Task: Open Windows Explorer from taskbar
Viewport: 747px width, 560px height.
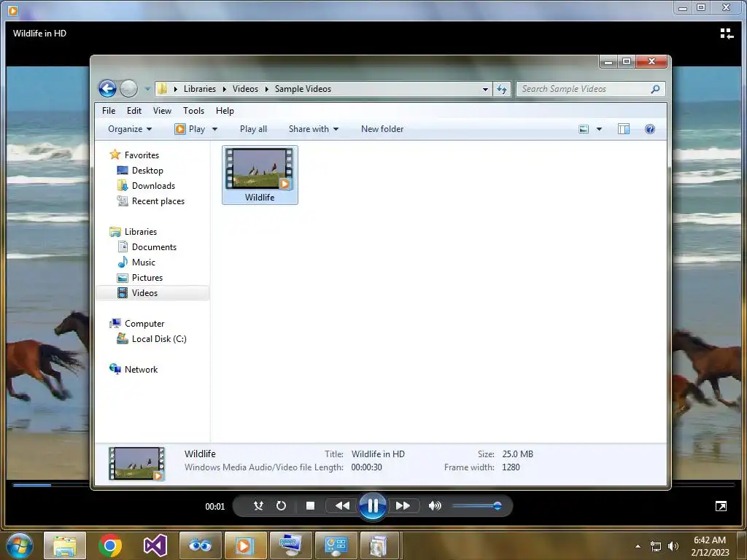Action: click(x=65, y=545)
